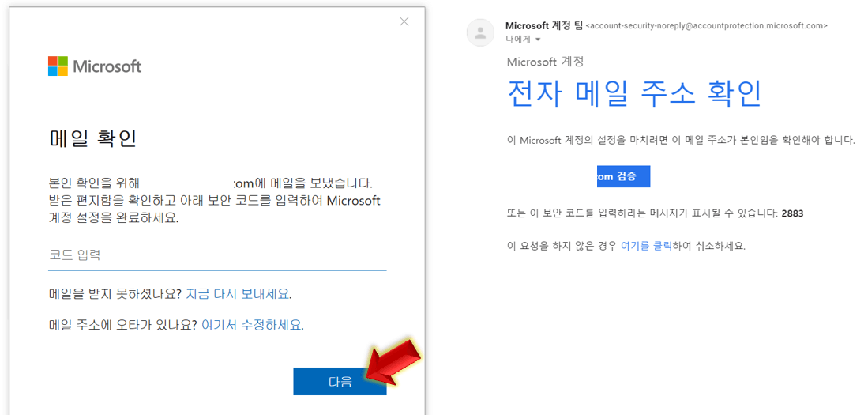Click the Microsoft logo in the dialog
Image resolution: width=868 pixels, height=415 pixels.
point(95,66)
